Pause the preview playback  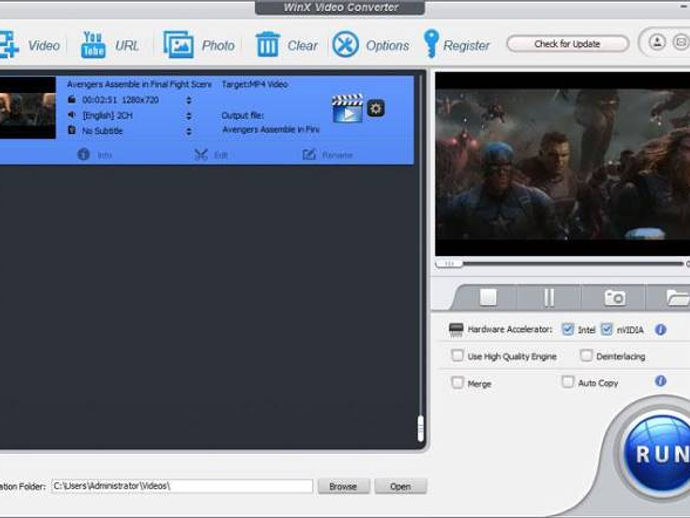pyautogui.click(x=549, y=298)
